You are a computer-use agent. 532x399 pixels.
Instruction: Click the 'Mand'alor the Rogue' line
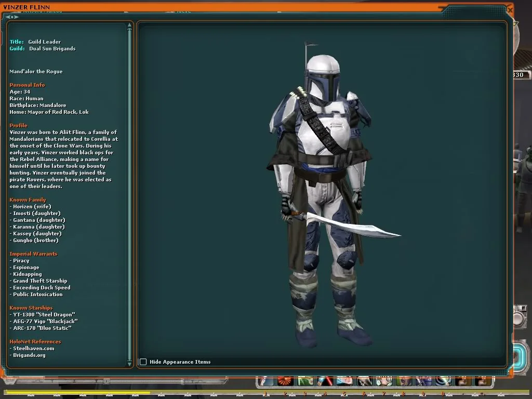(36, 72)
